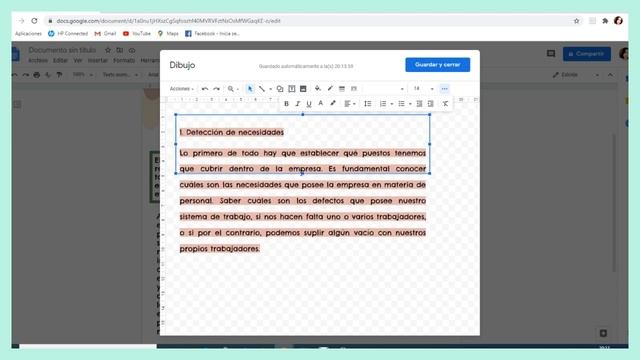Select the Shape tool in Dibujo
Viewport: 640px width, 360px height.
[280, 89]
